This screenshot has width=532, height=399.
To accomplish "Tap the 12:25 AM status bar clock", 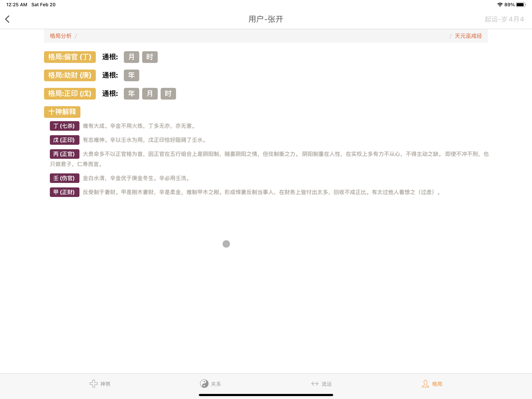I will [17, 4].
